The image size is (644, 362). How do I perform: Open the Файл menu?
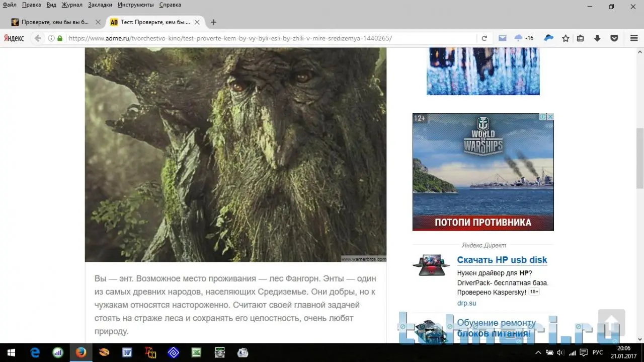10,5
